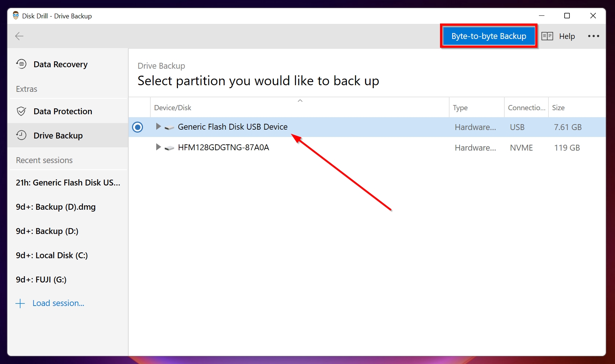Open the three-dot more options menu
Image resolution: width=615 pixels, height=364 pixels.
593,36
